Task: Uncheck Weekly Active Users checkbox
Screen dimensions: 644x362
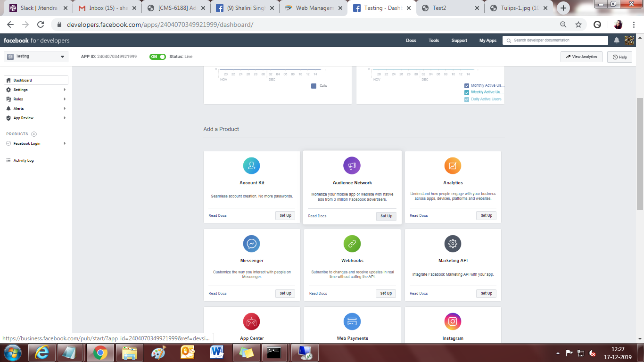Action: (x=467, y=92)
